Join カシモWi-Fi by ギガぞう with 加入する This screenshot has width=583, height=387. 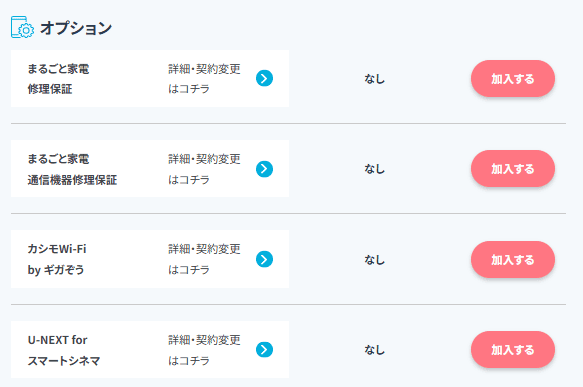(513, 259)
